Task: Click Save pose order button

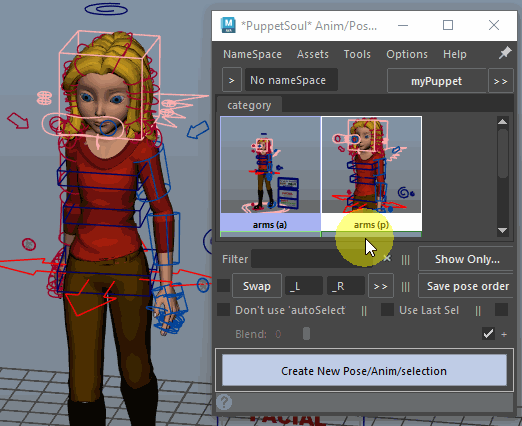Action: [467, 286]
